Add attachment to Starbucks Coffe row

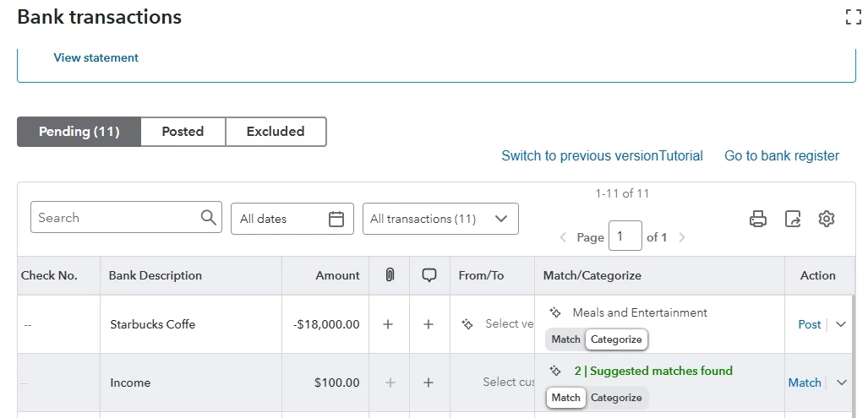point(388,324)
